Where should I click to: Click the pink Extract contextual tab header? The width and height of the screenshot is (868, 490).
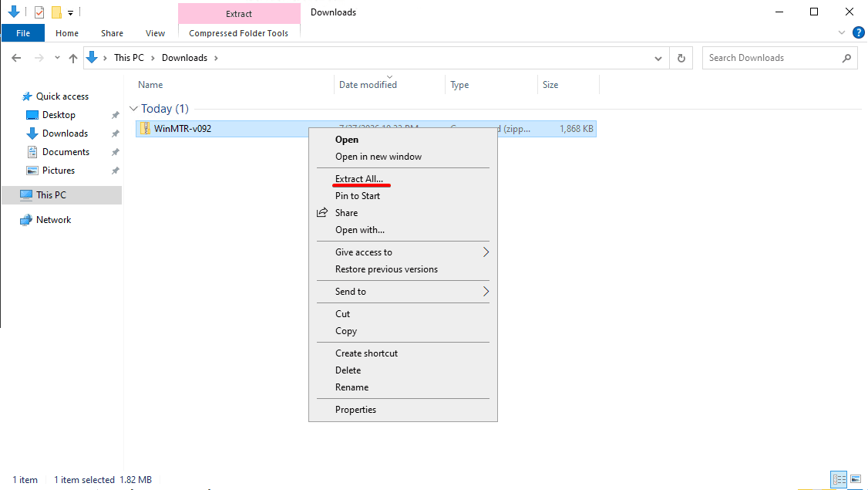239,14
